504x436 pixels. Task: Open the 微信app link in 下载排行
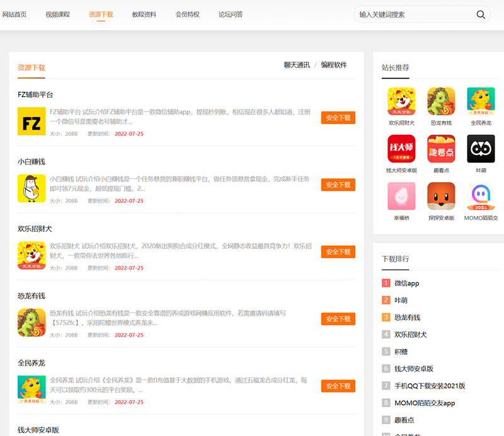(x=406, y=284)
